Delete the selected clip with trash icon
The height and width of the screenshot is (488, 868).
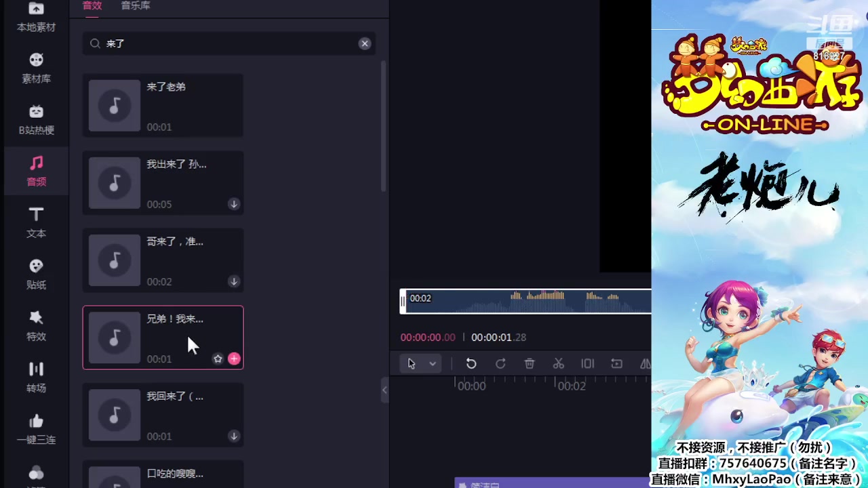(x=530, y=364)
